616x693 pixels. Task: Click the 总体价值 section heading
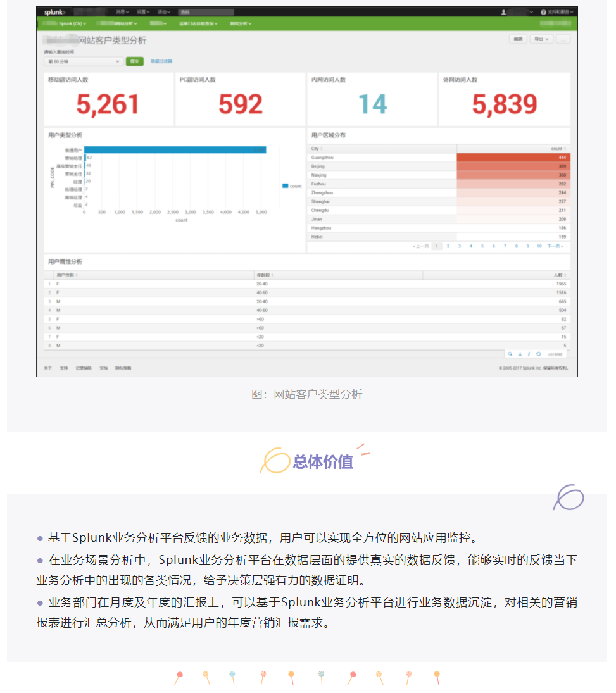(x=323, y=462)
